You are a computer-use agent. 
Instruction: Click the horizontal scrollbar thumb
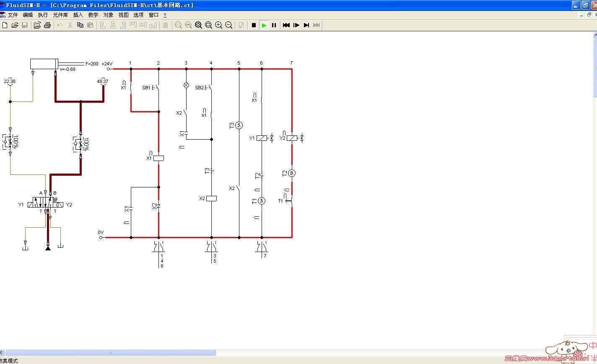(110, 353)
